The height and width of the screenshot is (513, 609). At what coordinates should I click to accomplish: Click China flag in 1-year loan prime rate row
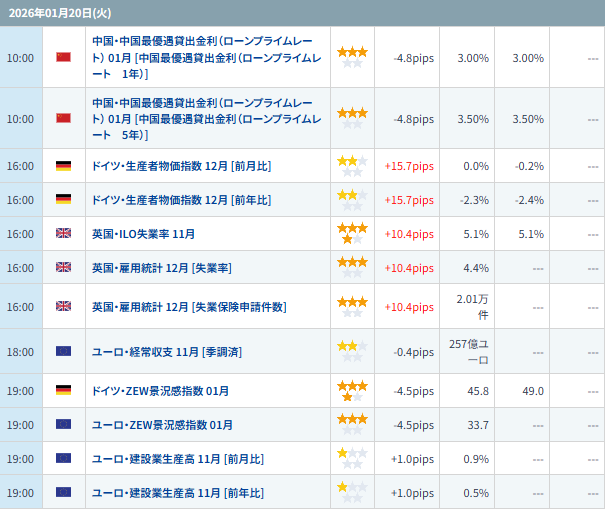(x=63, y=57)
